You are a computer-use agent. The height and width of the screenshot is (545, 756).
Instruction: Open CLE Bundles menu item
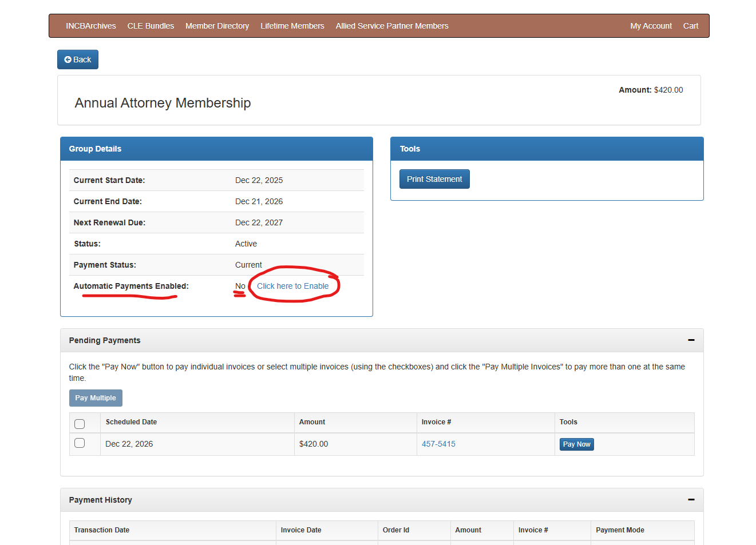click(x=151, y=26)
